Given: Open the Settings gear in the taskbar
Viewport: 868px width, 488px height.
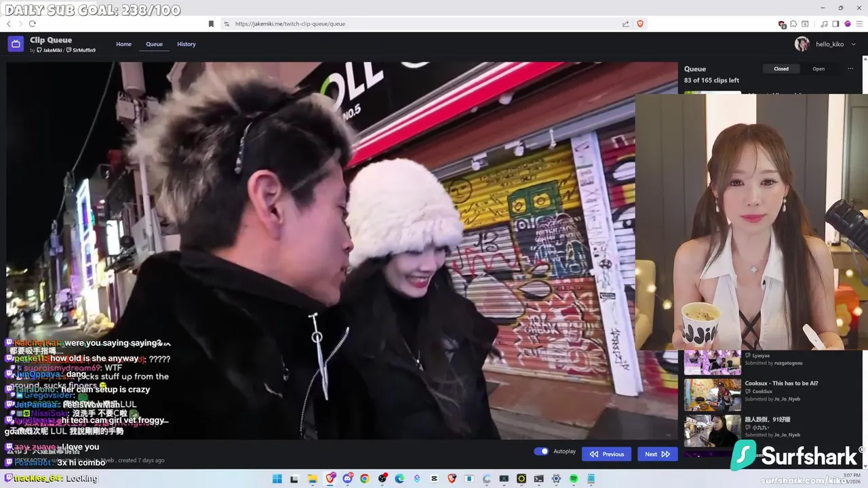Looking at the screenshot, I should point(556,479).
